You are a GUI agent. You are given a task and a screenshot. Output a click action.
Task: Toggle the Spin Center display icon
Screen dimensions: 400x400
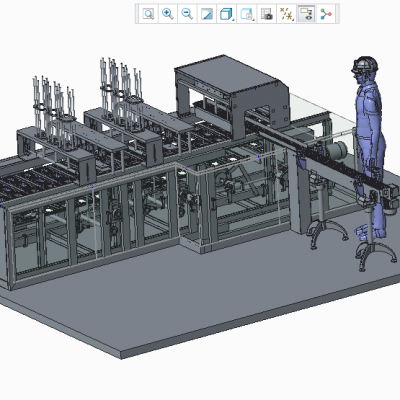click(x=326, y=14)
